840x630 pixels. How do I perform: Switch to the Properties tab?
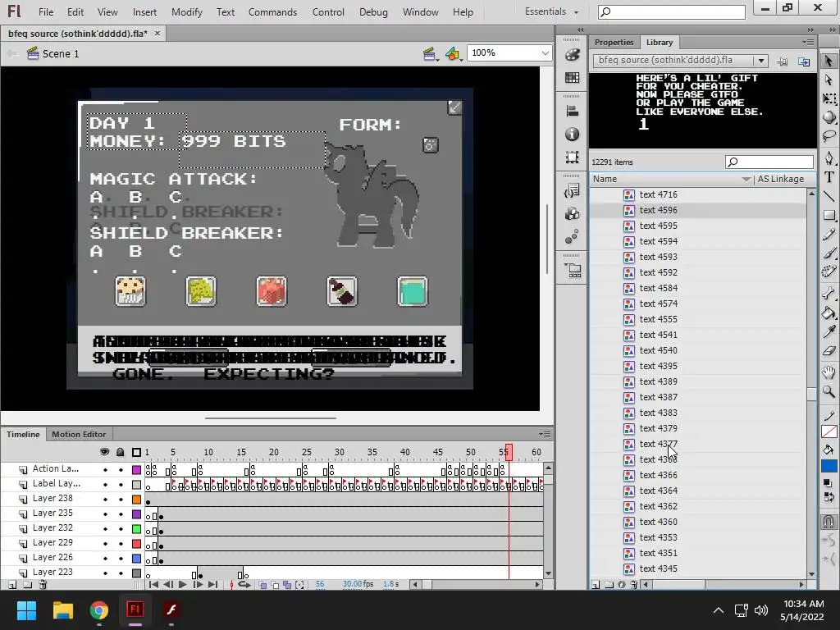[614, 43]
